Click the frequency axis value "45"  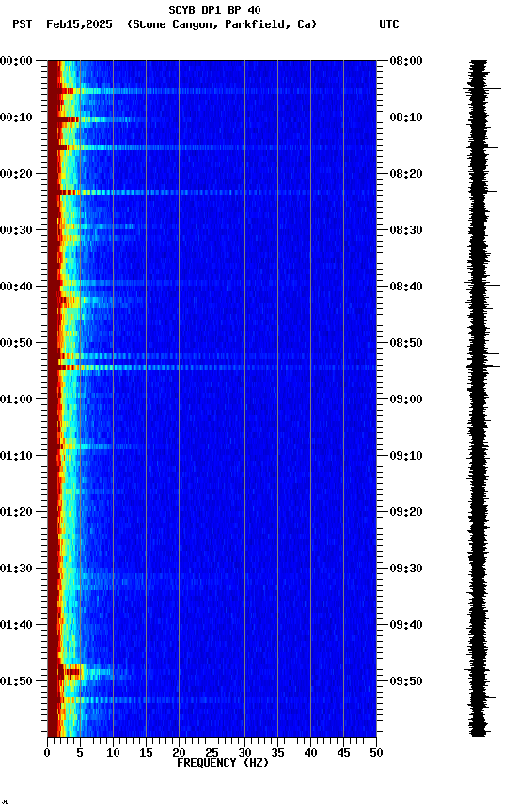point(343,753)
